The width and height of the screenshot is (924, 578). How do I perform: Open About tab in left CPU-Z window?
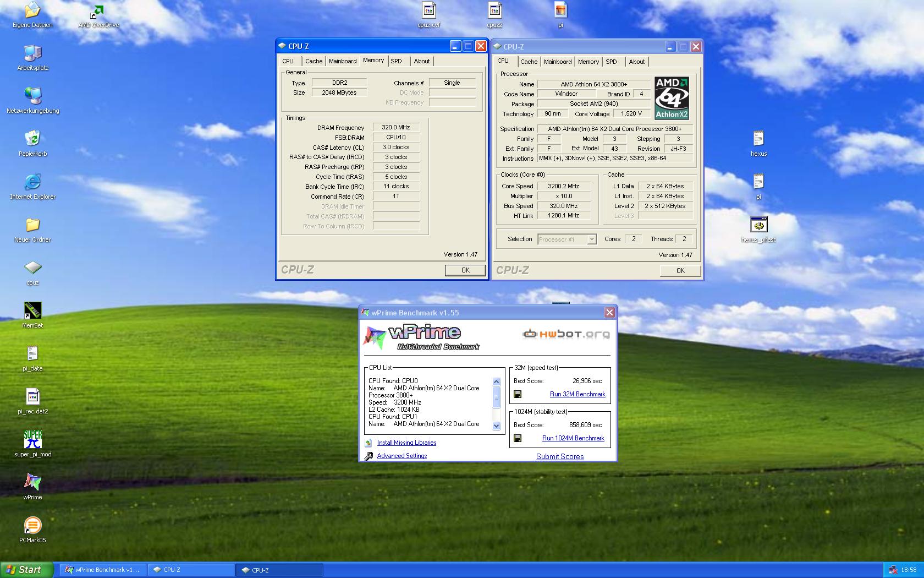422,61
